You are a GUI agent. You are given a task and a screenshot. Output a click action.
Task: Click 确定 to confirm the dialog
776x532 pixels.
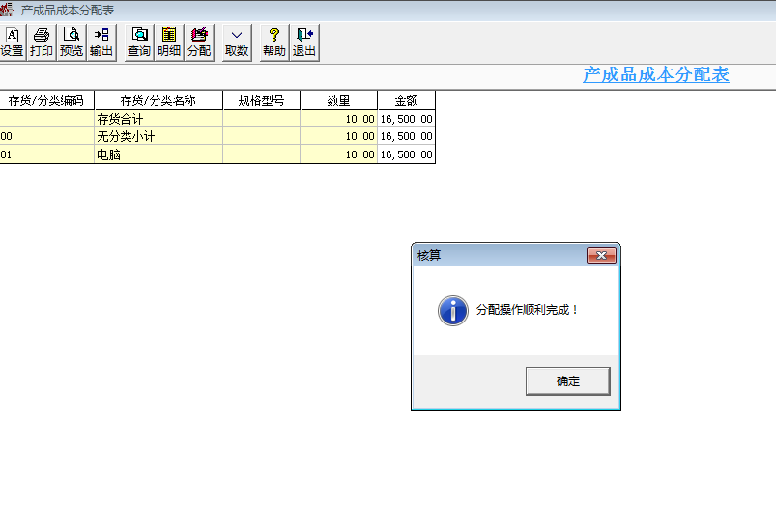pos(567,381)
